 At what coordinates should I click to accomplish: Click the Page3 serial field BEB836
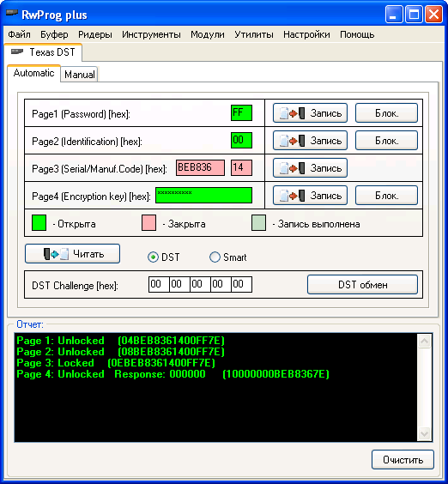(200, 167)
